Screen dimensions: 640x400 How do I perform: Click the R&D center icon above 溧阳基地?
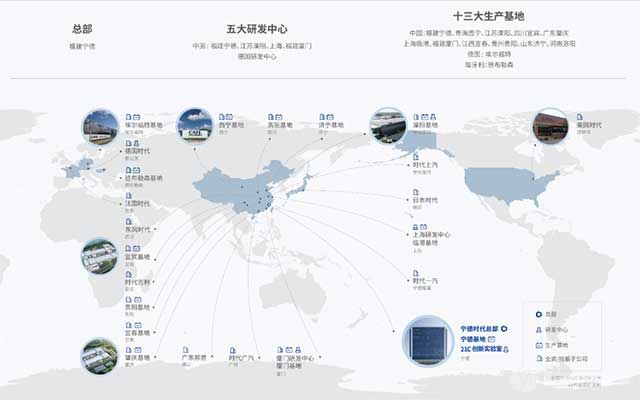(433, 117)
